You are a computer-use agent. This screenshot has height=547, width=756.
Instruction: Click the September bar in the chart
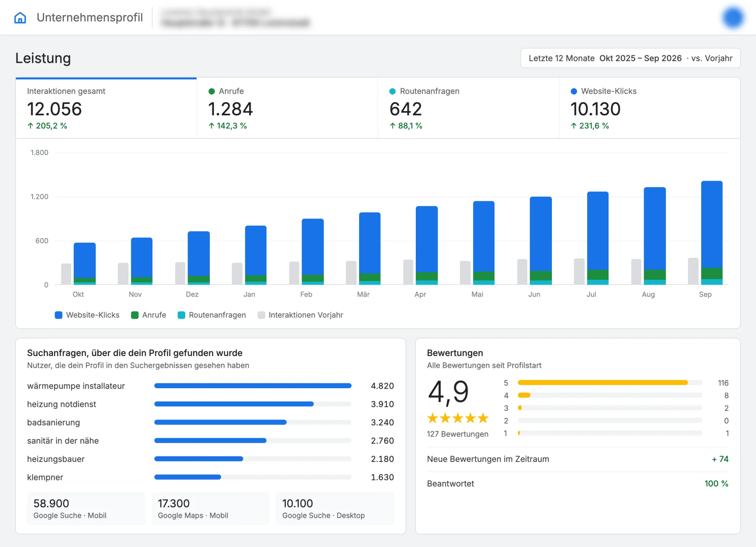(x=712, y=233)
